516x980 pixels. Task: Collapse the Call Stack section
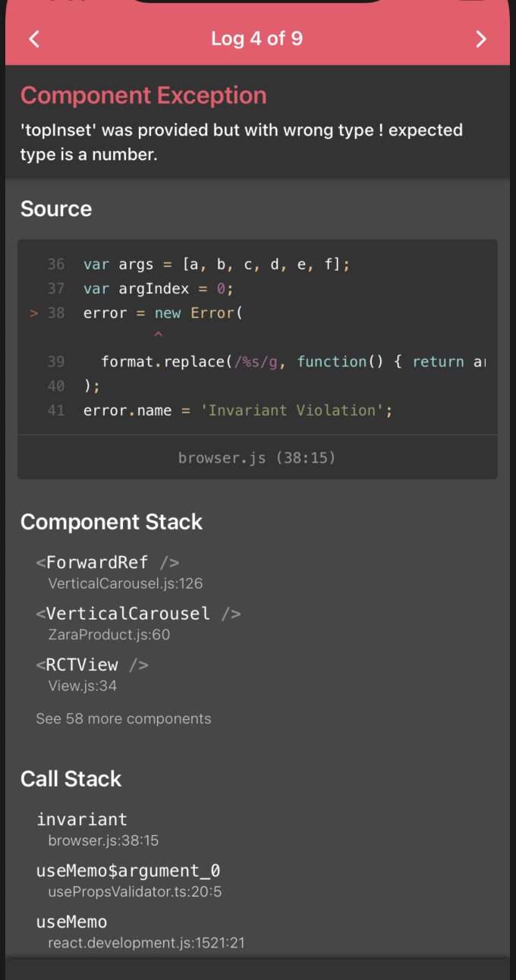click(x=71, y=779)
